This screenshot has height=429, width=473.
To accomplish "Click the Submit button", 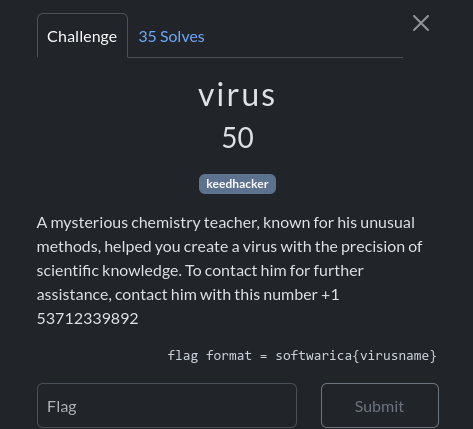I will [x=380, y=406].
